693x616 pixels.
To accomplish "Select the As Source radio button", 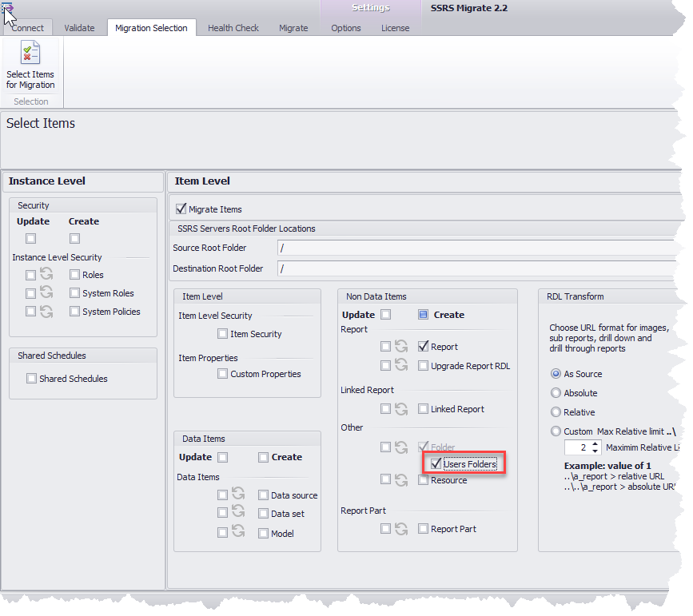I will click(x=556, y=374).
